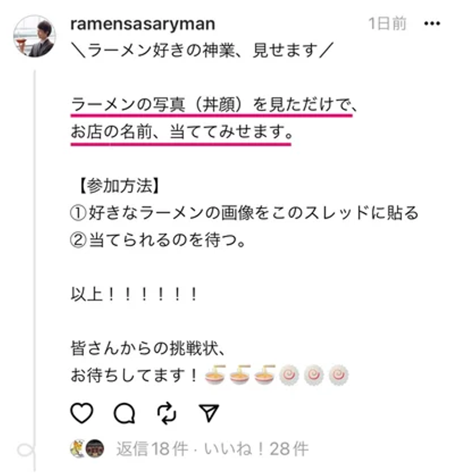
Task: Click the step ②当てられるのを待つ。
Action: point(158,240)
